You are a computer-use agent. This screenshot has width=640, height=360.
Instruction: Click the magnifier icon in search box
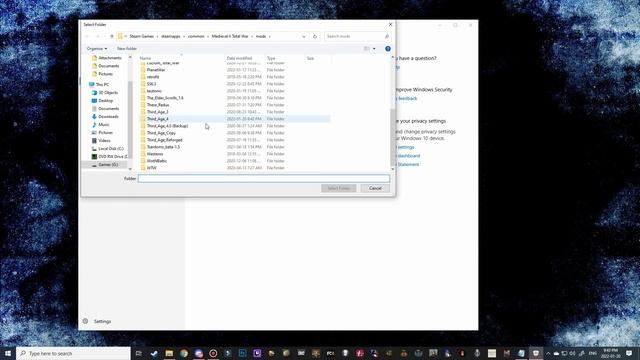pyautogui.click(x=387, y=36)
